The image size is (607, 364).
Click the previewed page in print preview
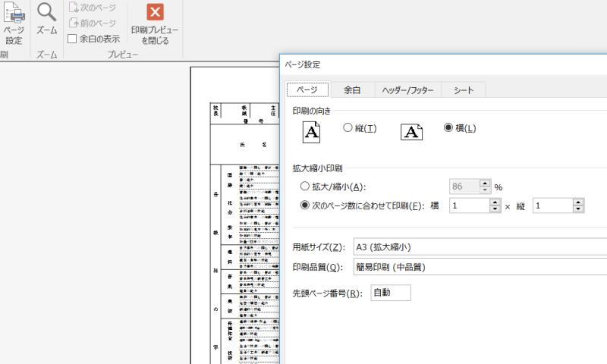click(x=234, y=215)
